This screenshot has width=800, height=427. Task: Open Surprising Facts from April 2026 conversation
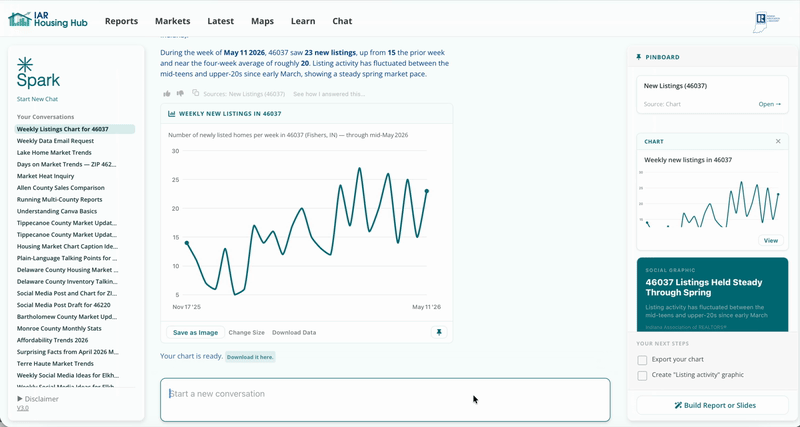67,352
